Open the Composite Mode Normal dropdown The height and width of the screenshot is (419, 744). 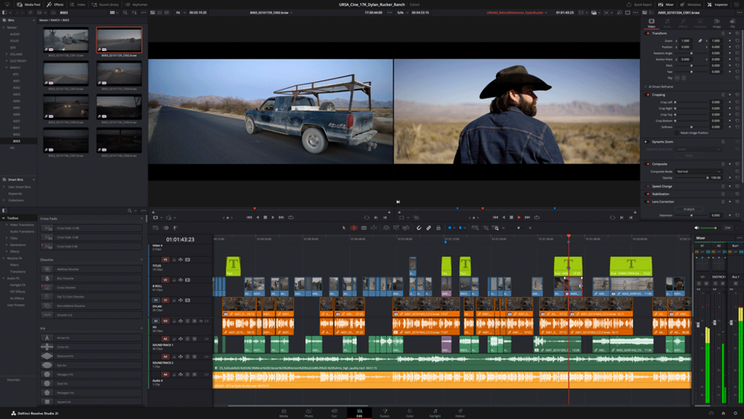pyautogui.click(x=698, y=171)
